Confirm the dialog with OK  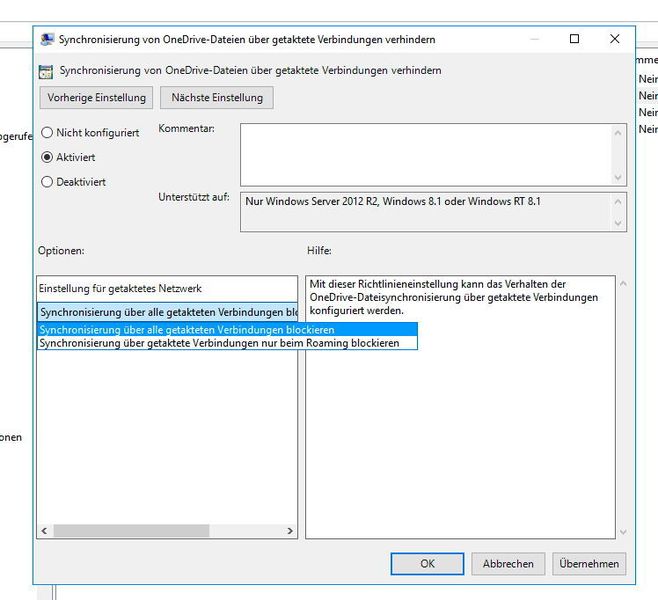click(427, 563)
